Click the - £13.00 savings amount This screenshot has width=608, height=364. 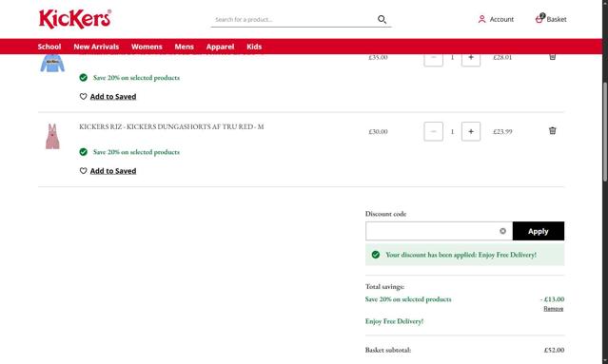552,299
